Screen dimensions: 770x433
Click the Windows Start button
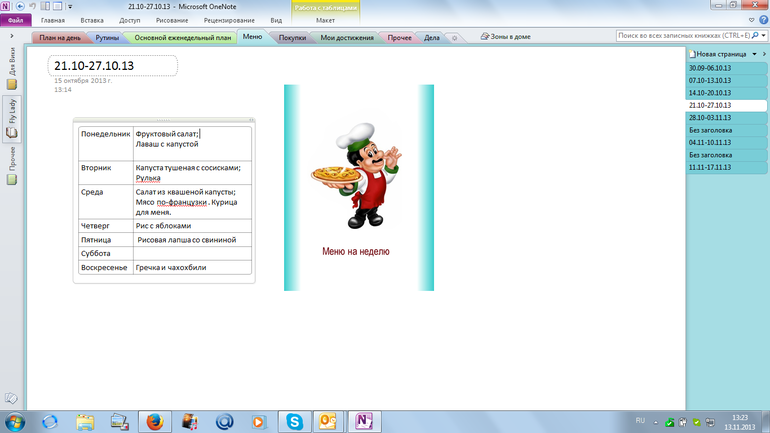pos(14,421)
